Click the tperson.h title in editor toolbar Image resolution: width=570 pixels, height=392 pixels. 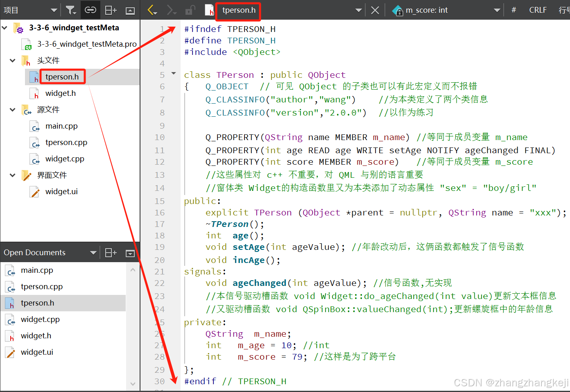pyautogui.click(x=239, y=10)
